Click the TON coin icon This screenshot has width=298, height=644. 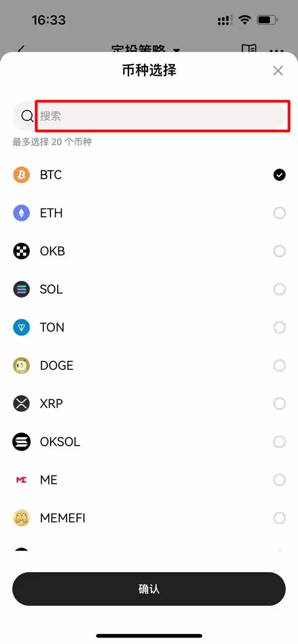pos(21,327)
